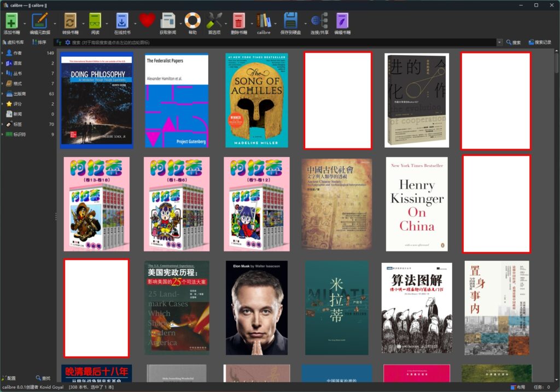The image size is (560, 392).
Task: Click the red heart donate icon
Action: click(147, 21)
